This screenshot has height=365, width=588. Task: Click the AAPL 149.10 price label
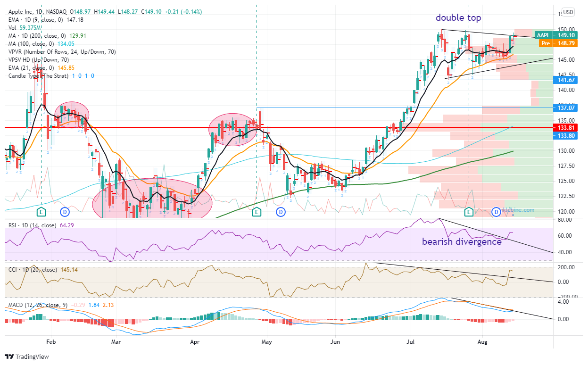[556, 35]
